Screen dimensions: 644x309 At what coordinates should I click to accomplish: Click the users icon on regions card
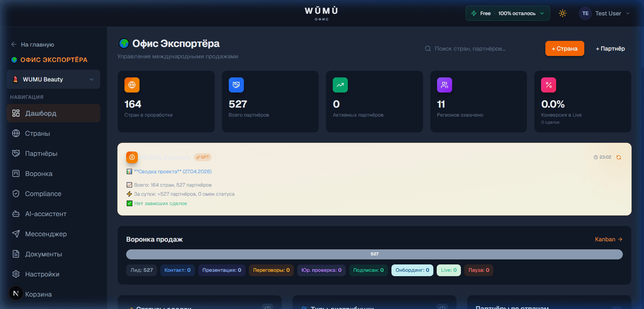[444, 85]
